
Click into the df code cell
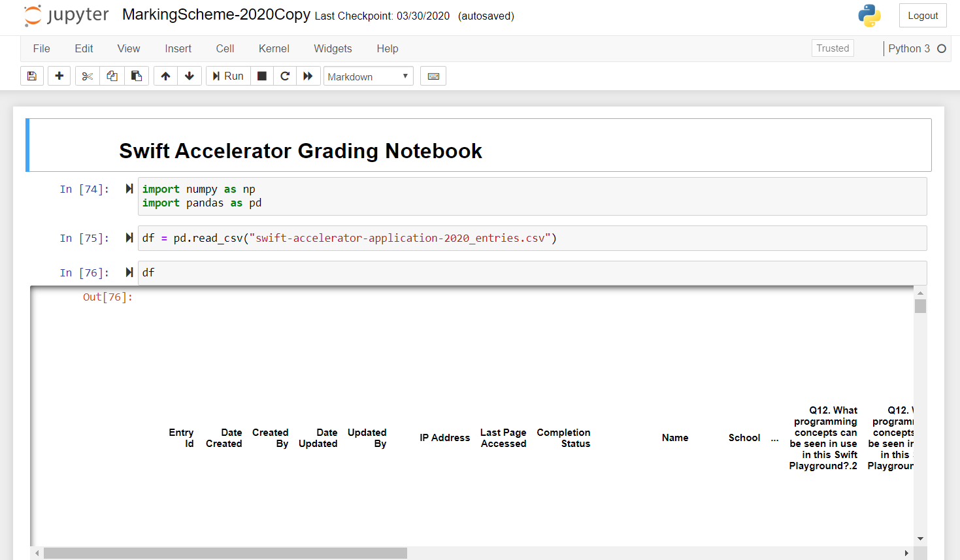click(533, 272)
